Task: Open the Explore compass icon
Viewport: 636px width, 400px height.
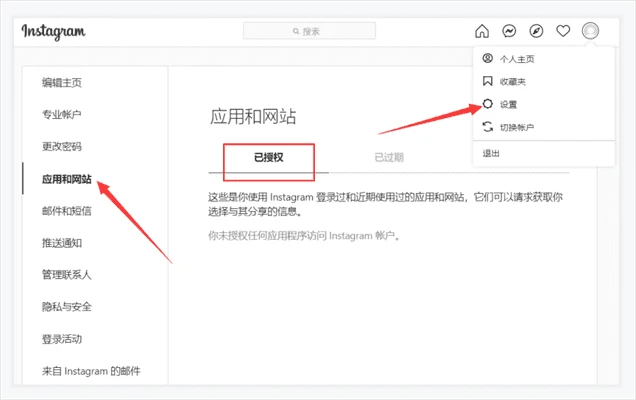Action: pos(536,31)
